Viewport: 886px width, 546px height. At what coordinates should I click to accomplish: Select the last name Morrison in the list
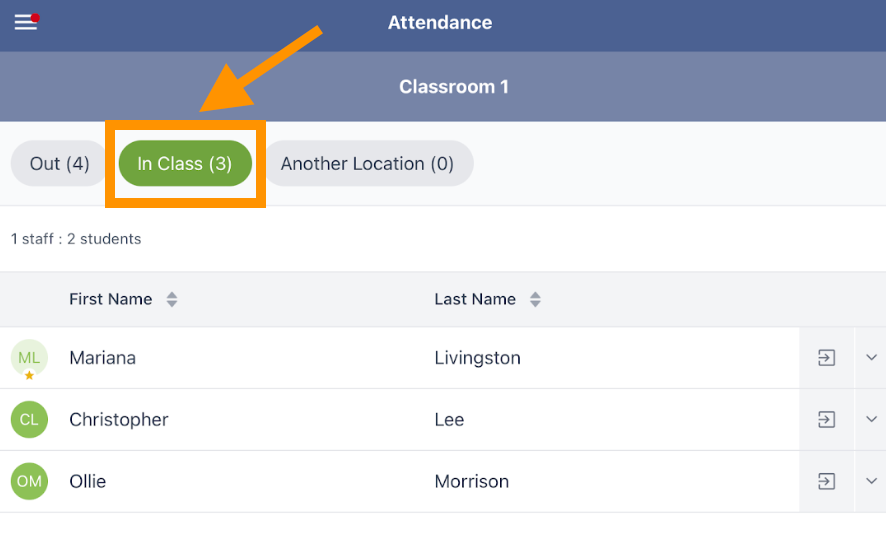[x=472, y=482]
